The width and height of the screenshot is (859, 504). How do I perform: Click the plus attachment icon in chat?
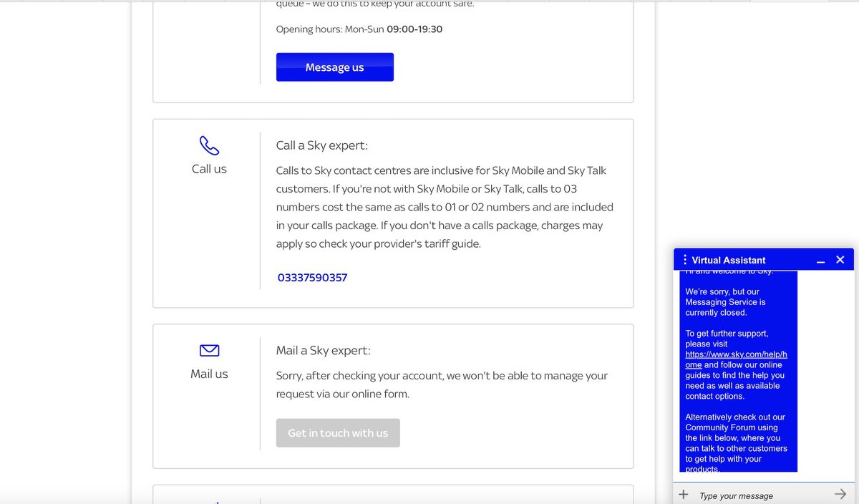(684, 495)
